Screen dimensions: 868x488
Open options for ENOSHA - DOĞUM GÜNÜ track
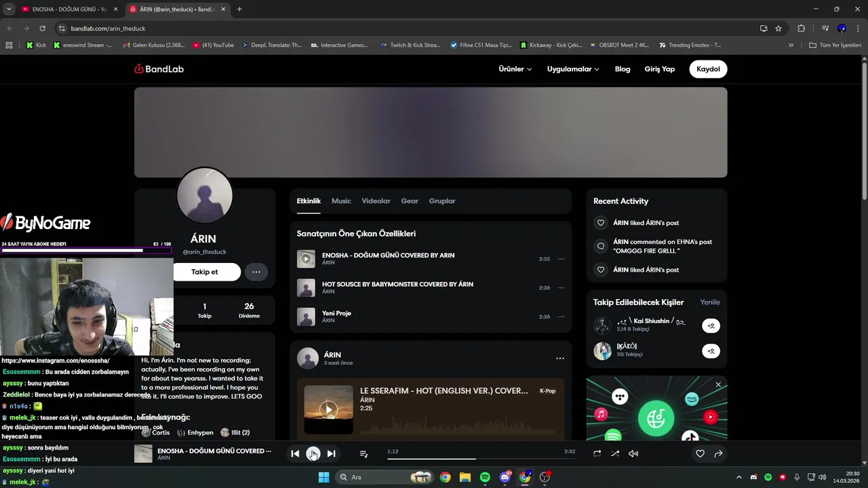pos(561,259)
